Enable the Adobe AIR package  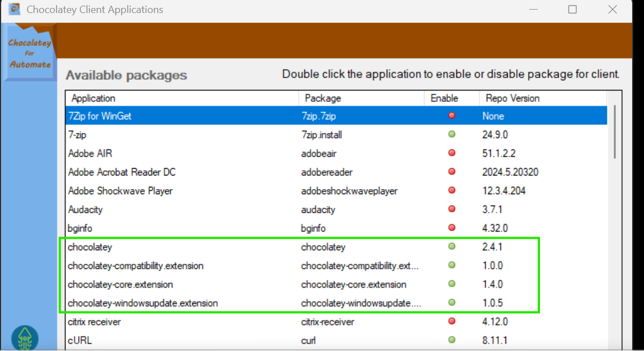[451, 153]
